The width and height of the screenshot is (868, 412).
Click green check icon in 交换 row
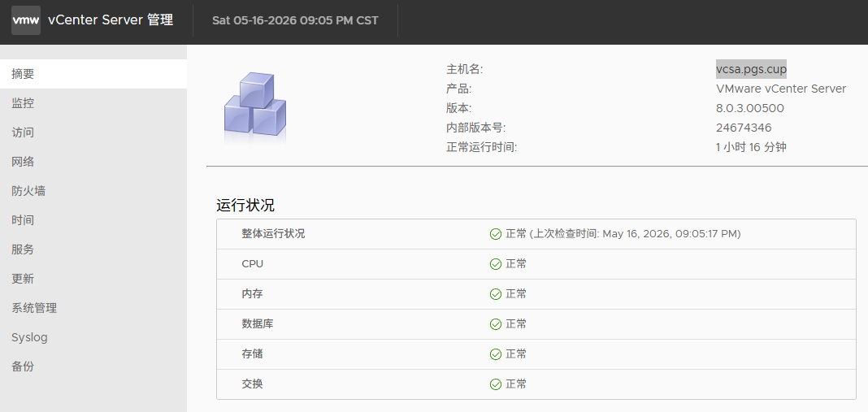(x=496, y=384)
